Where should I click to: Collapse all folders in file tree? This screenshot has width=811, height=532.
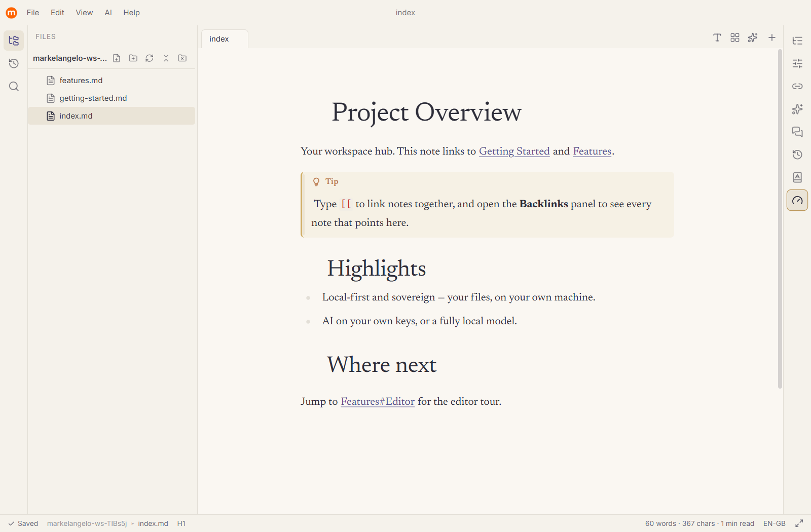(x=166, y=58)
